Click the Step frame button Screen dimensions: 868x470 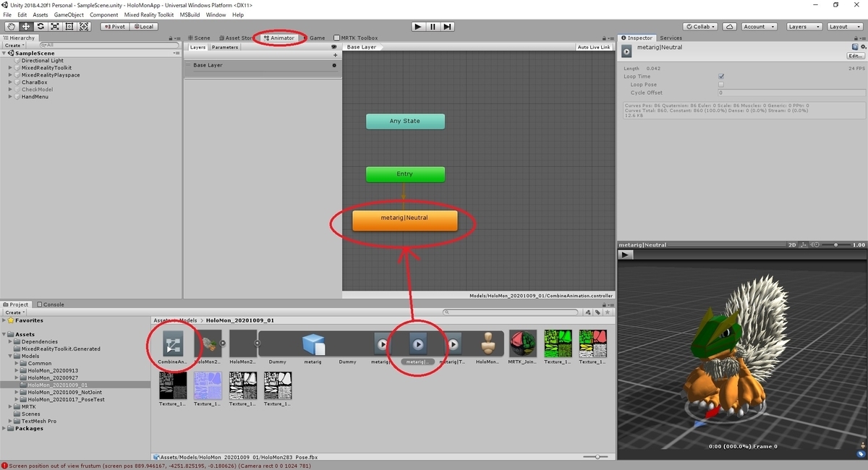coord(448,27)
